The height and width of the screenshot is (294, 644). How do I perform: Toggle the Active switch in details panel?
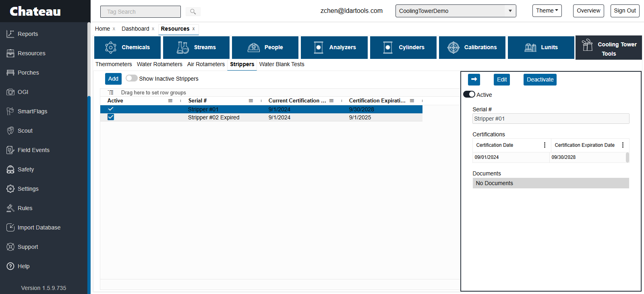tap(469, 94)
